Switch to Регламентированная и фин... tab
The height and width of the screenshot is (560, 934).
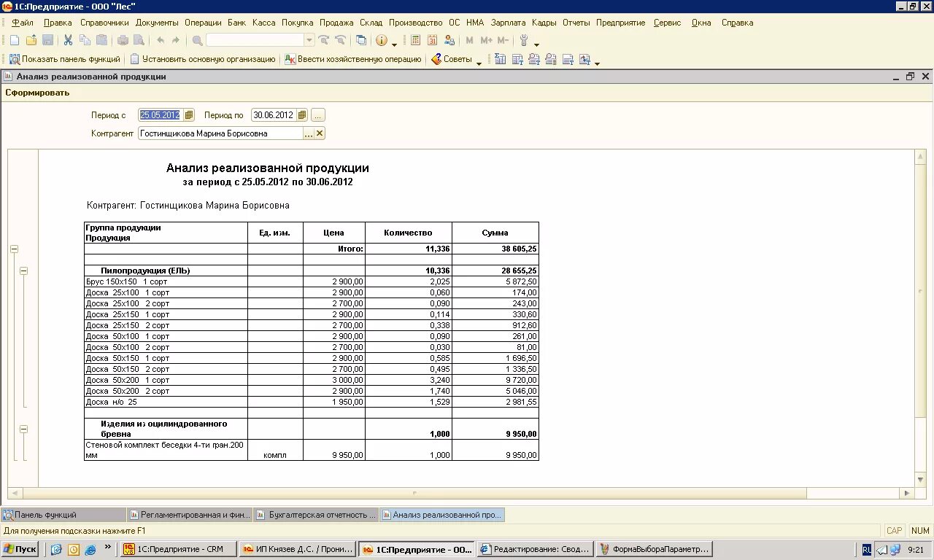(190, 515)
